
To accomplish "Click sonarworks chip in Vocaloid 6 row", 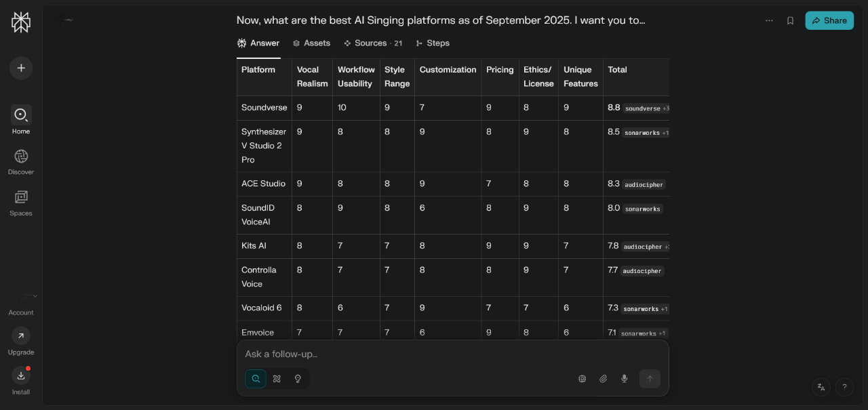I will point(646,309).
